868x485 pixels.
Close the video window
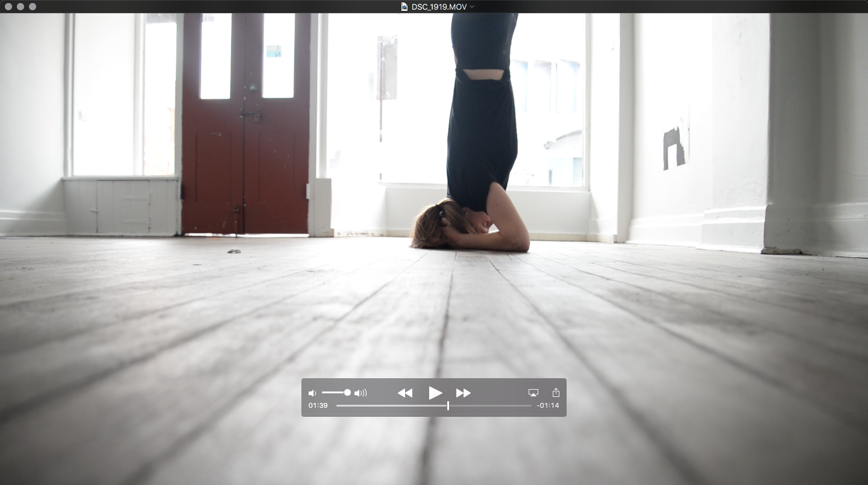tap(8, 7)
